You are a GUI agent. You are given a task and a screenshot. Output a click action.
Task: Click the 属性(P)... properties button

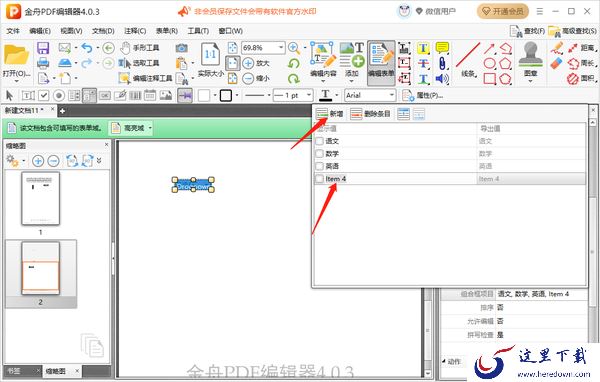click(x=423, y=95)
